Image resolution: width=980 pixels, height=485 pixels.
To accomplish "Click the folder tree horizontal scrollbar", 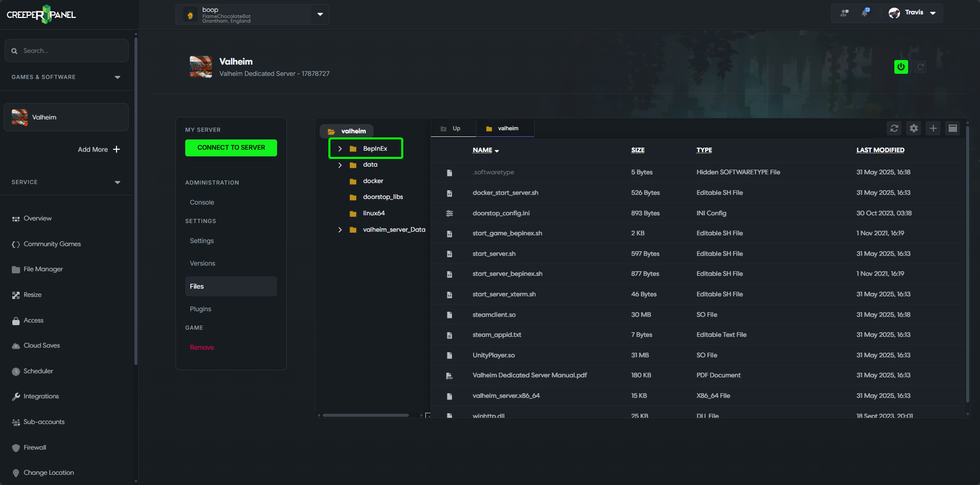I will [366, 415].
